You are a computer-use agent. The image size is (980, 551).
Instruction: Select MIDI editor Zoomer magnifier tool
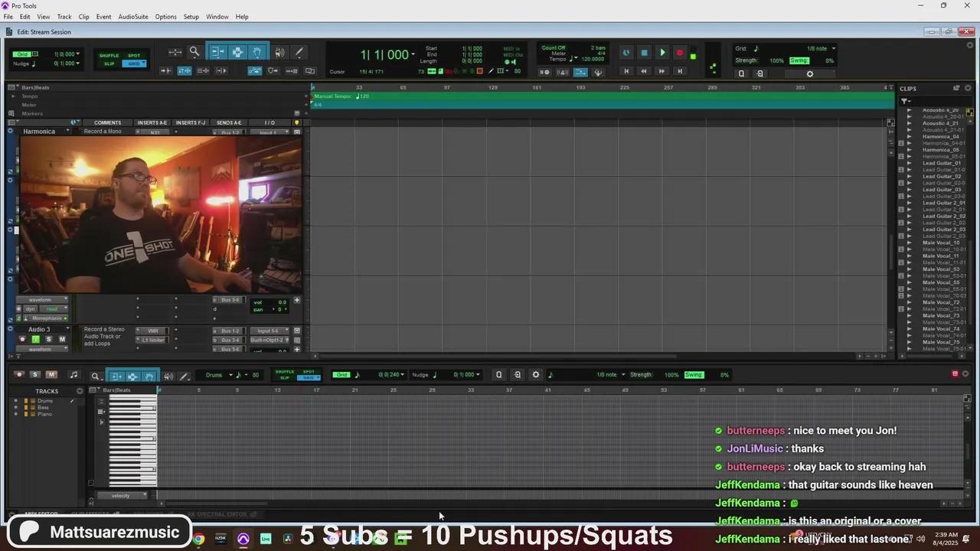click(x=95, y=376)
